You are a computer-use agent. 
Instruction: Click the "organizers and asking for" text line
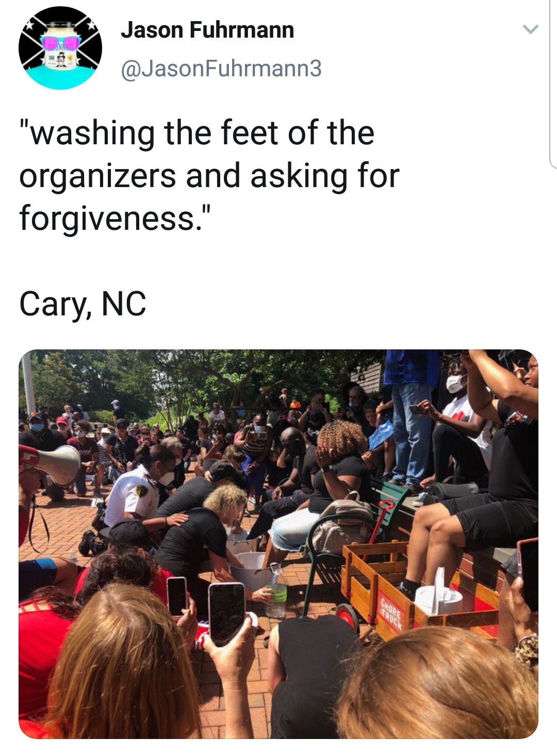(209, 176)
